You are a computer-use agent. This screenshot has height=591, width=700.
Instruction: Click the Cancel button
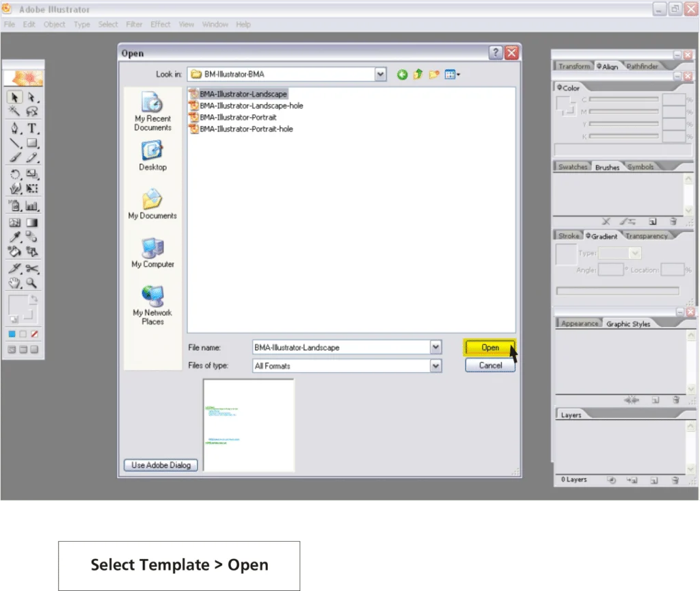click(x=490, y=365)
